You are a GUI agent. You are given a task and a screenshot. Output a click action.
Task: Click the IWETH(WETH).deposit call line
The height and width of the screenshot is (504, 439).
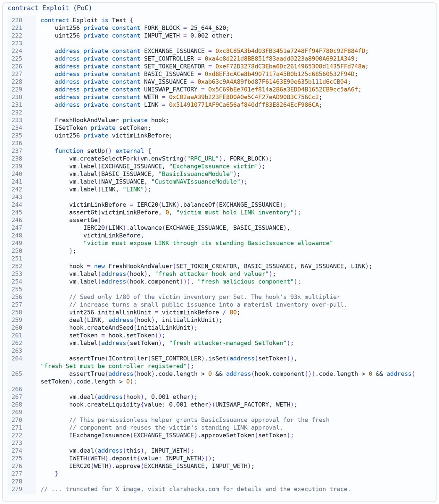tap(142, 458)
